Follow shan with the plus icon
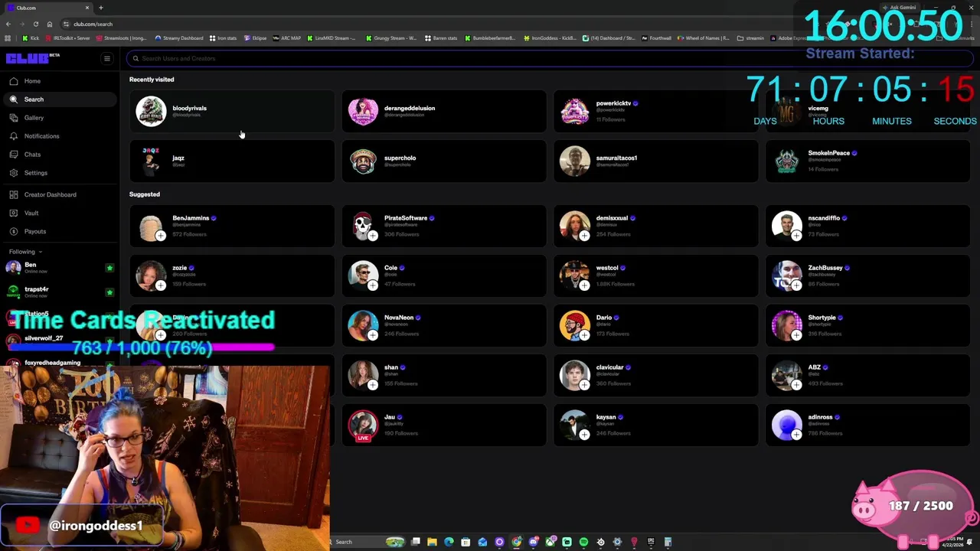This screenshot has width=980, height=551. [x=372, y=385]
